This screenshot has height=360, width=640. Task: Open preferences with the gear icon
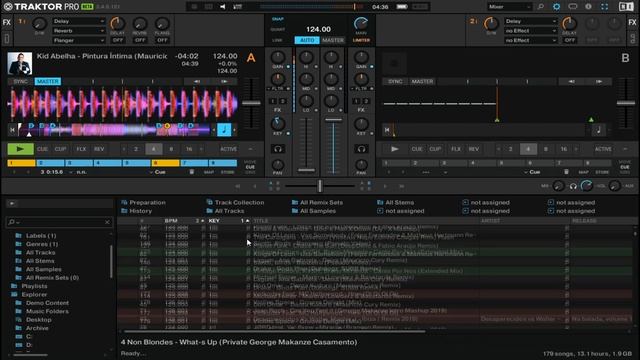click(x=556, y=7)
